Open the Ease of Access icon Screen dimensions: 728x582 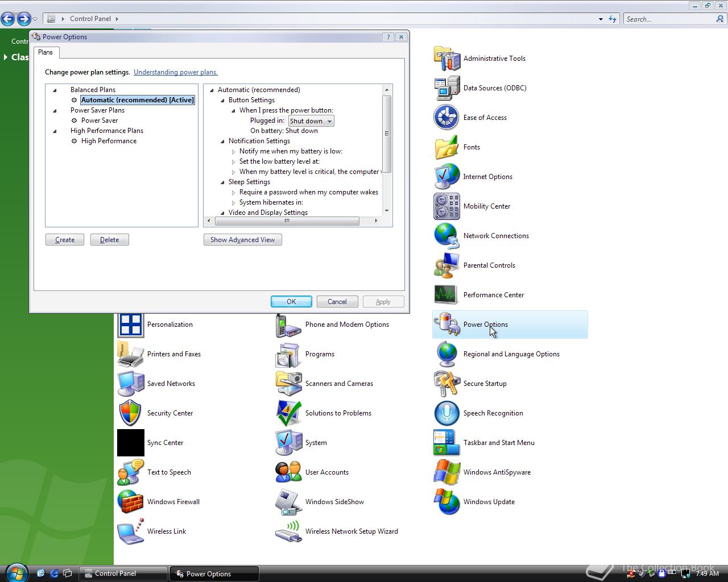tap(446, 118)
